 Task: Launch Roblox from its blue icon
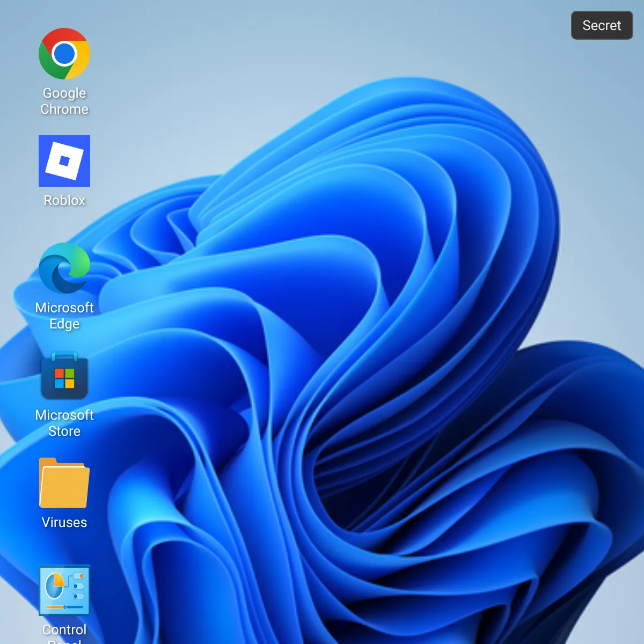tap(64, 161)
